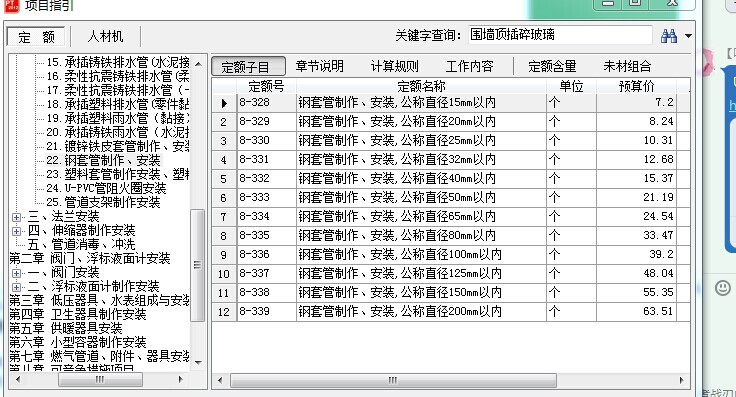Click budget price cell 48.04

pyautogui.click(x=636, y=274)
